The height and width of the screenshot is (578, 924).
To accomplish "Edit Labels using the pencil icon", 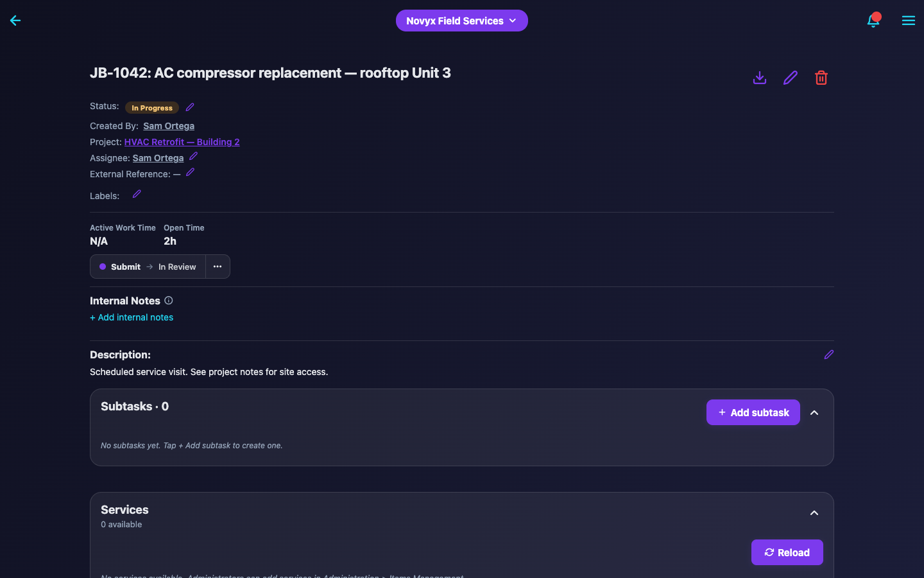I will (x=137, y=194).
